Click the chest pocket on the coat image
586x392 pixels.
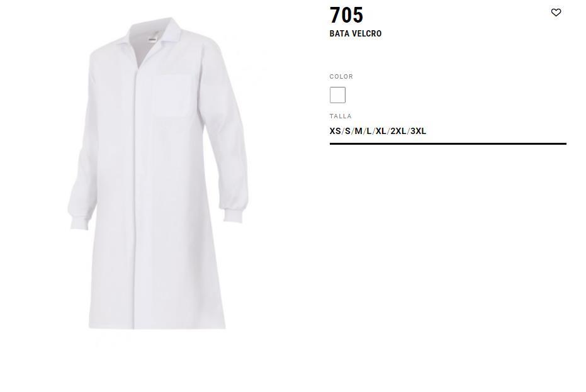point(173,96)
